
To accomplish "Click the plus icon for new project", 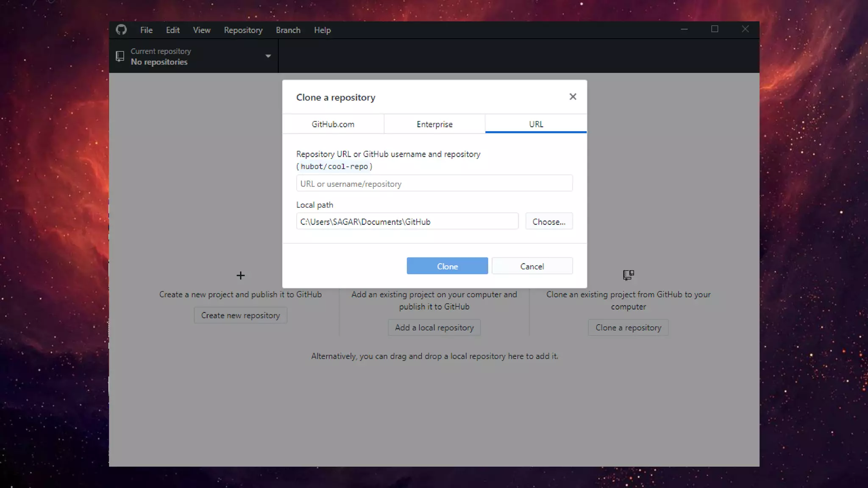I will [x=240, y=276].
